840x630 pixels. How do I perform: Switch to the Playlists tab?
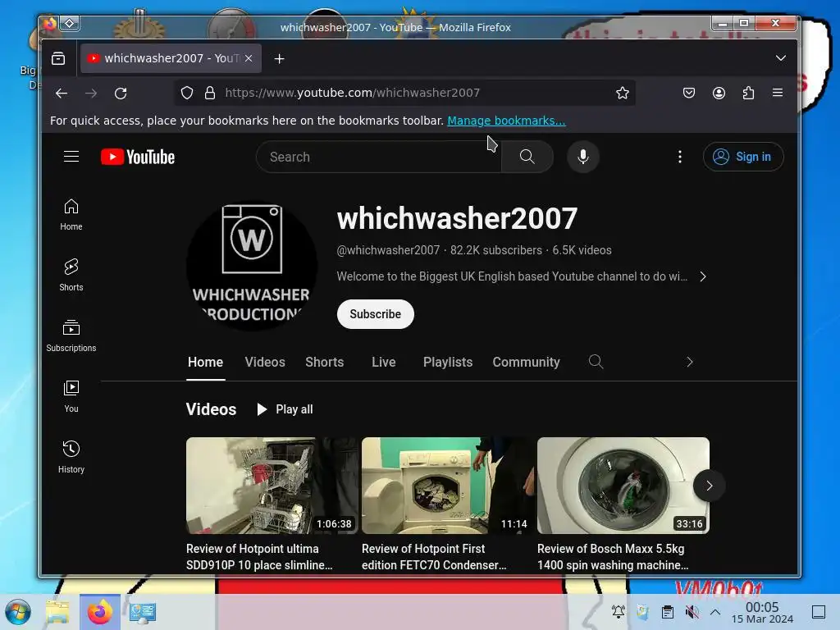pyautogui.click(x=448, y=362)
